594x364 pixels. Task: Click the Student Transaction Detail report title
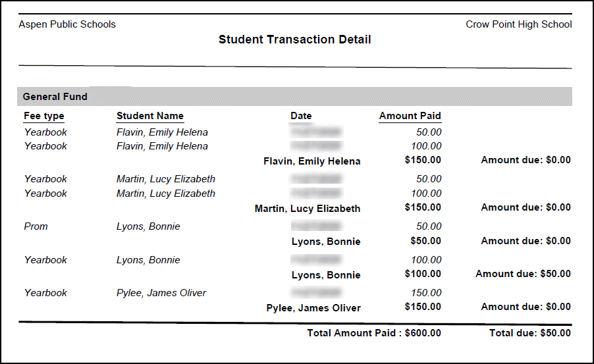click(294, 39)
